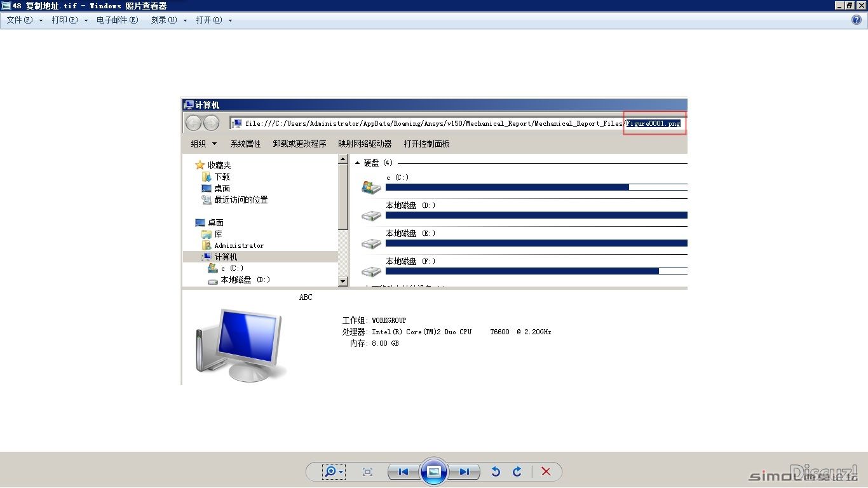
Task: Click the address bar path field
Action: click(458, 123)
